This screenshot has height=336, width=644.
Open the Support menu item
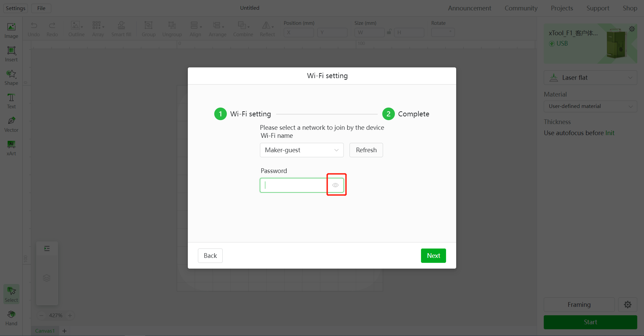tap(598, 8)
